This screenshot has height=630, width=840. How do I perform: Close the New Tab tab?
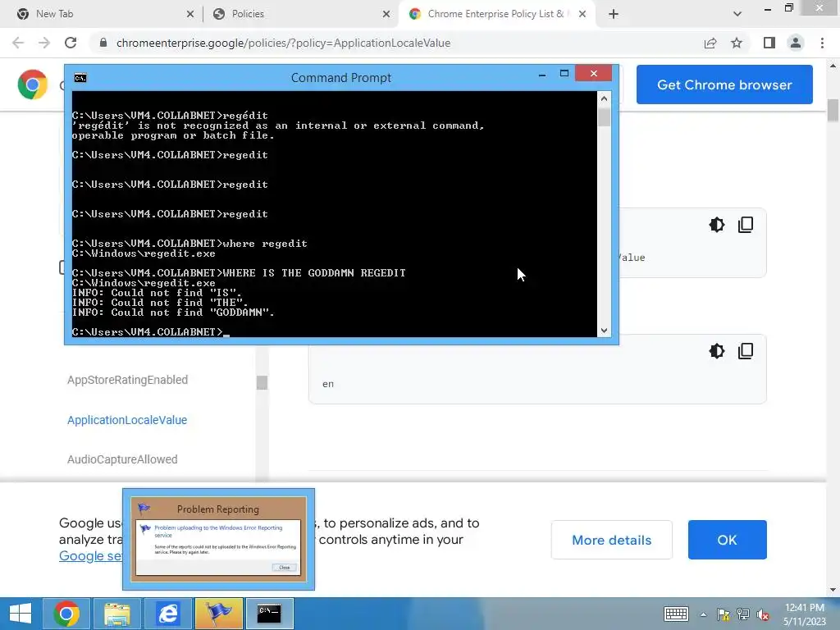pyautogui.click(x=190, y=14)
